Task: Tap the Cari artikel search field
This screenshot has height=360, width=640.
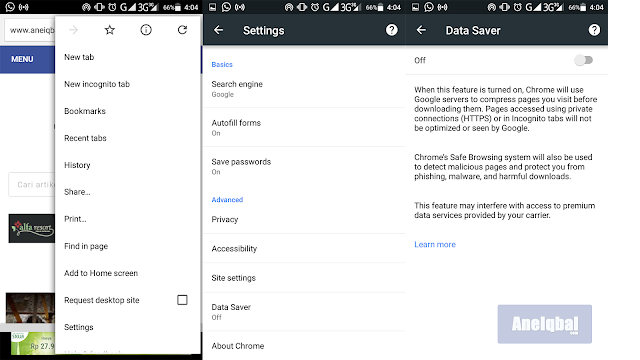Action: 31,184
